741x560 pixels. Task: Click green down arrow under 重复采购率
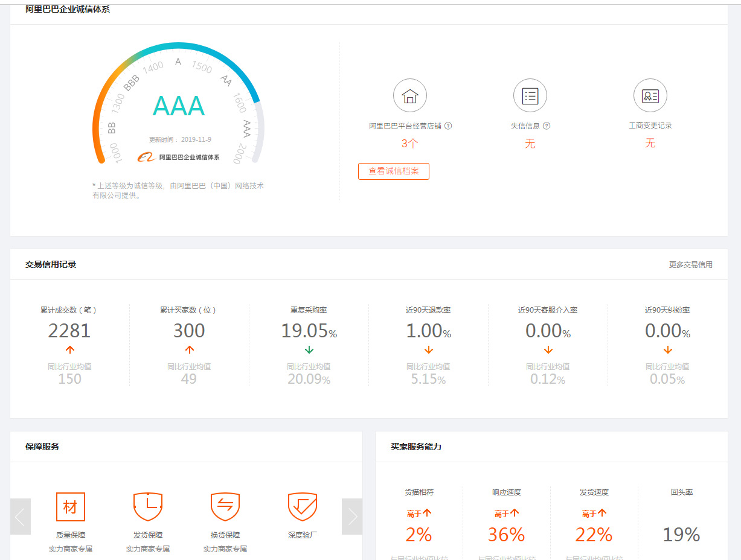[309, 349]
